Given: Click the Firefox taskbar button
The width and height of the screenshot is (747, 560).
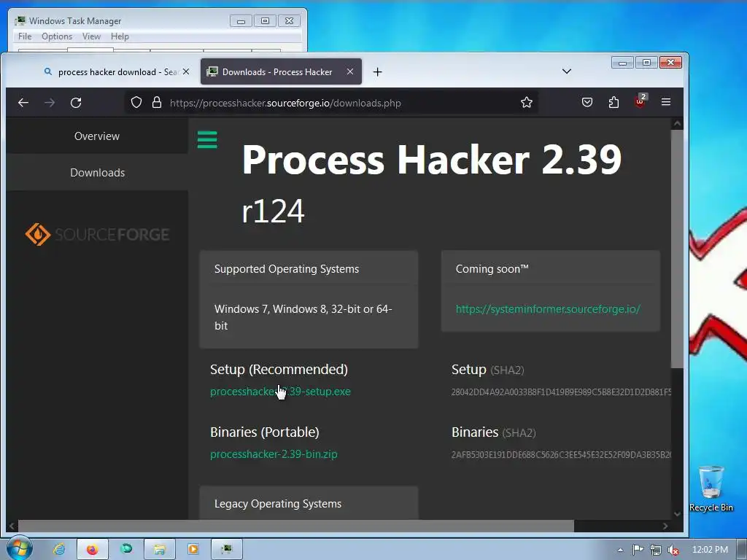Looking at the screenshot, I should (92, 549).
